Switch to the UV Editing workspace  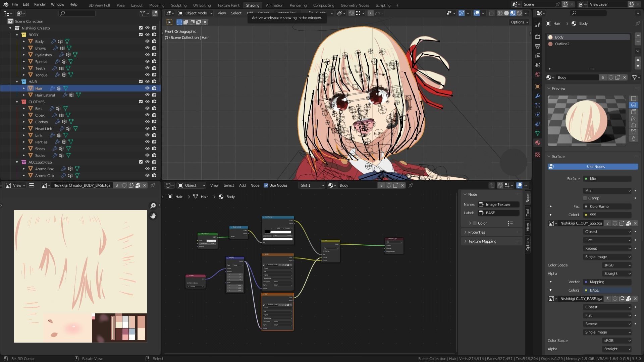(202, 5)
